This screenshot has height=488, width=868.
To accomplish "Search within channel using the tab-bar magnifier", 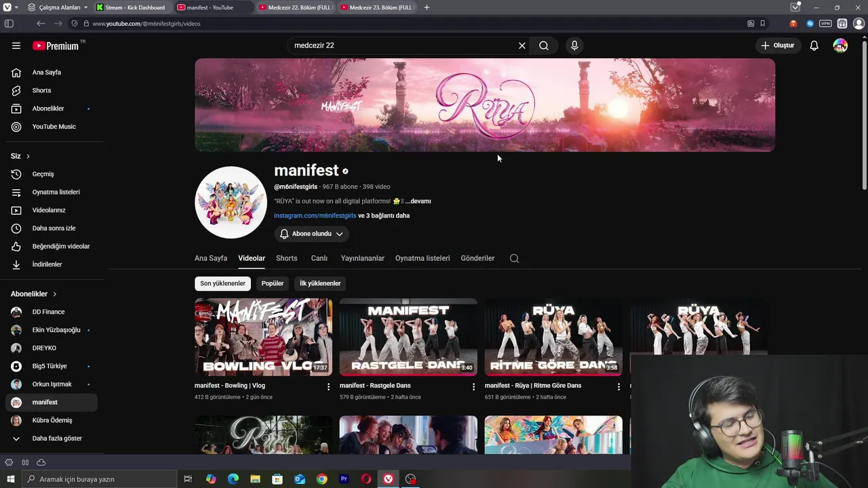I will click(515, 258).
